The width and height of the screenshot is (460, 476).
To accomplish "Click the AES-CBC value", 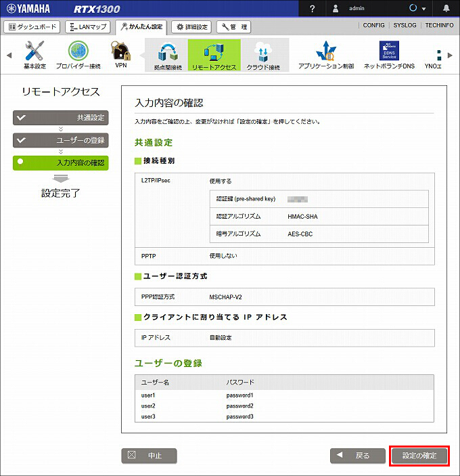I will (x=300, y=234).
